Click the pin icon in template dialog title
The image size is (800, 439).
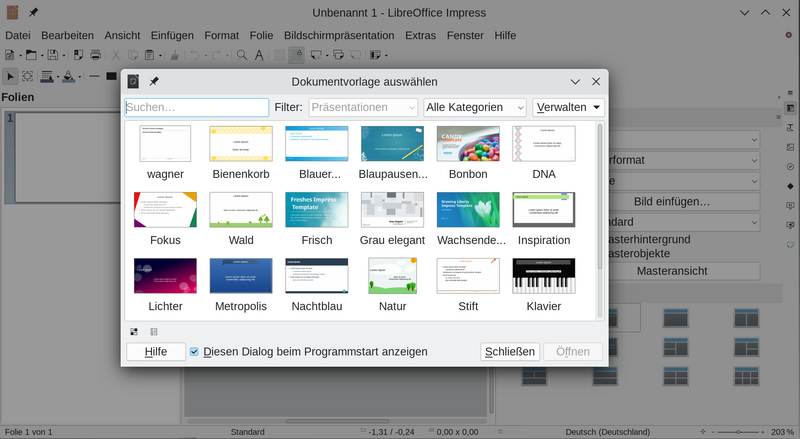(154, 82)
